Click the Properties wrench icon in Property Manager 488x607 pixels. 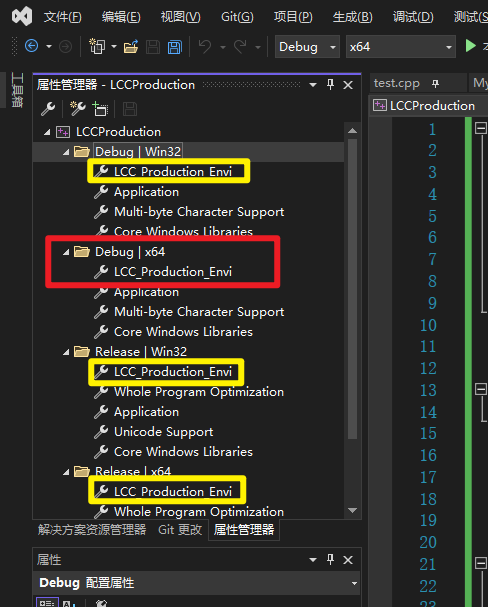pyautogui.click(x=48, y=109)
